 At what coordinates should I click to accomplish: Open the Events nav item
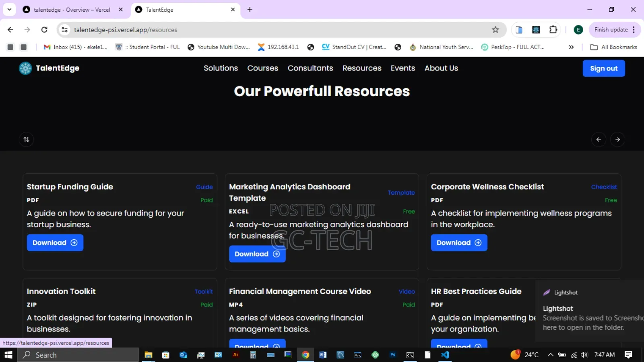[402, 68]
